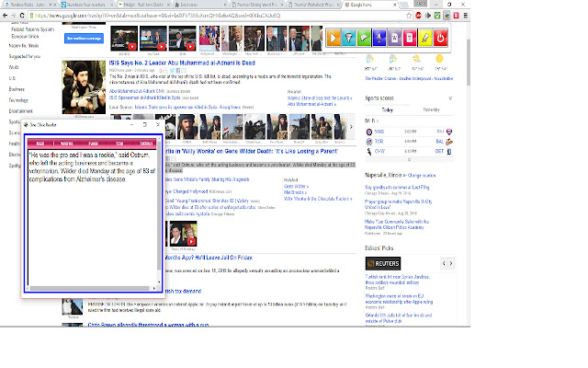
Task: Click the Reuters logo in Editors' Picks
Action: (383, 264)
